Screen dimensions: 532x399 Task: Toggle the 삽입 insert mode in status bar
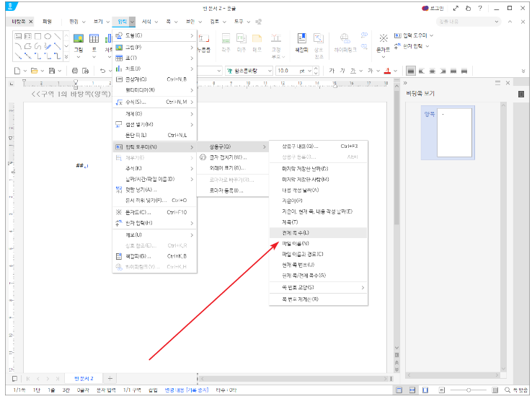[153, 390]
